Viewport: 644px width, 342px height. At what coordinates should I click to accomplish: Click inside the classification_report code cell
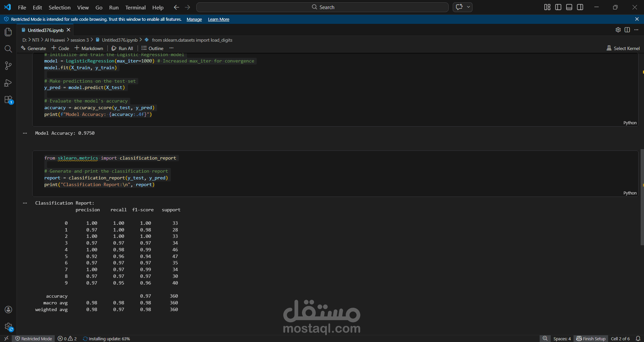click(335, 173)
